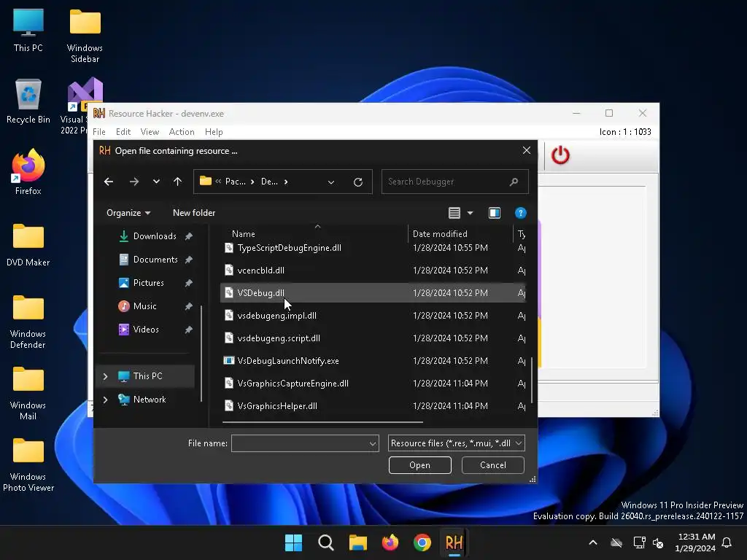Click the search magnifier icon in dialog
The height and width of the screenshot is (560, 747).
[x=514, y=182]
